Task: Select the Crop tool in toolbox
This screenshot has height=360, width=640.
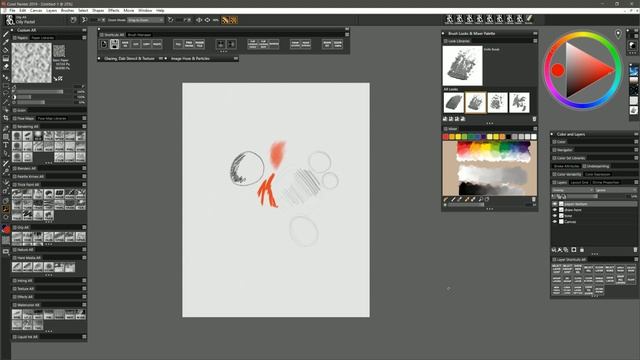Action: (x=6, y=118)
